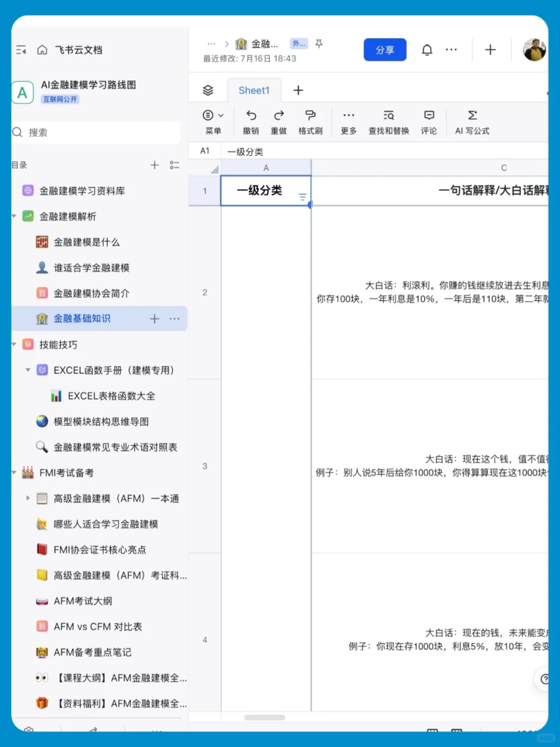Collapse the 金融建模解析 tree section
The image size is (560, 747).
15,216
